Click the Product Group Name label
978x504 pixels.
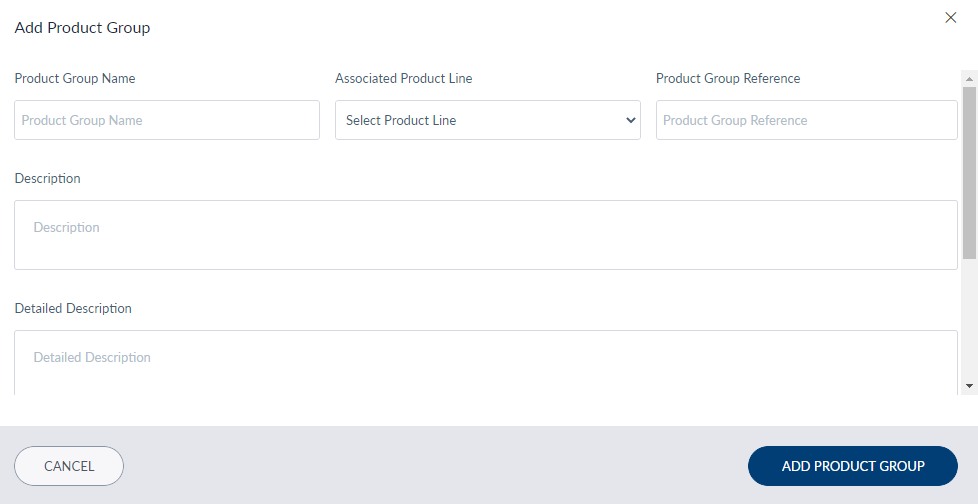click(x=75, y=78)
